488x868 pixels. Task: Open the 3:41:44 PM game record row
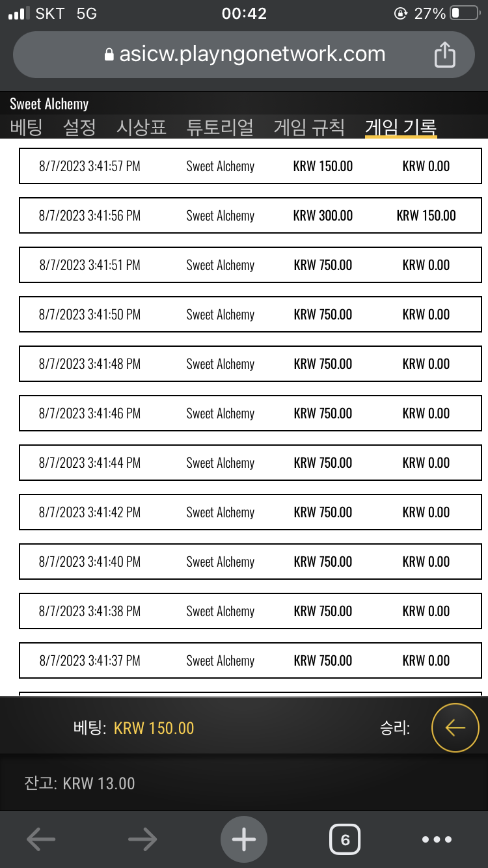tap(251, 463)
